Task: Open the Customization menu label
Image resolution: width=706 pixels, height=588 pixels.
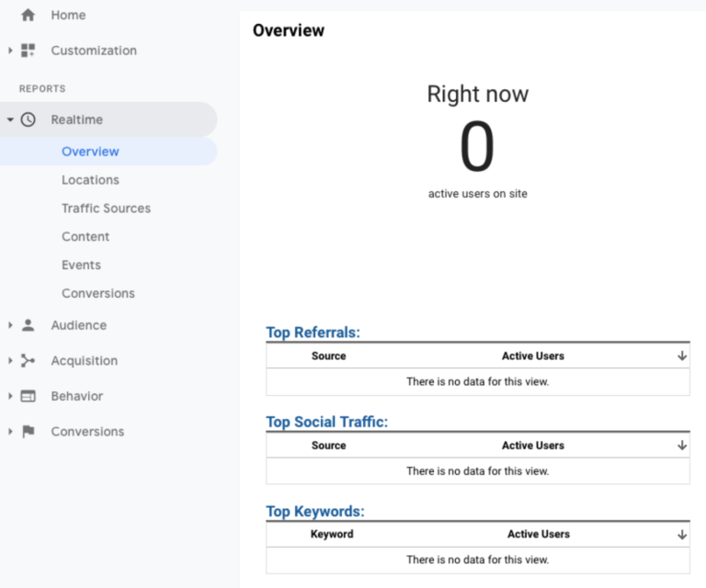Action: pos(94,51)
